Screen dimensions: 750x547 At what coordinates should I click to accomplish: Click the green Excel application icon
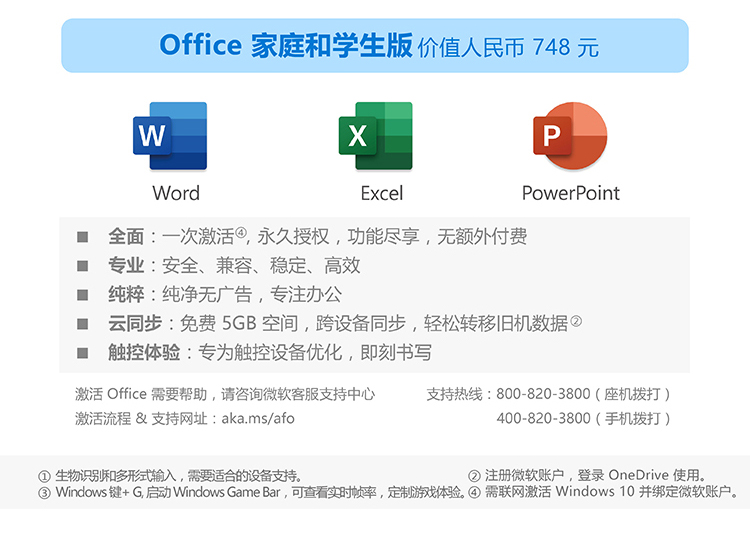point(375,136)
